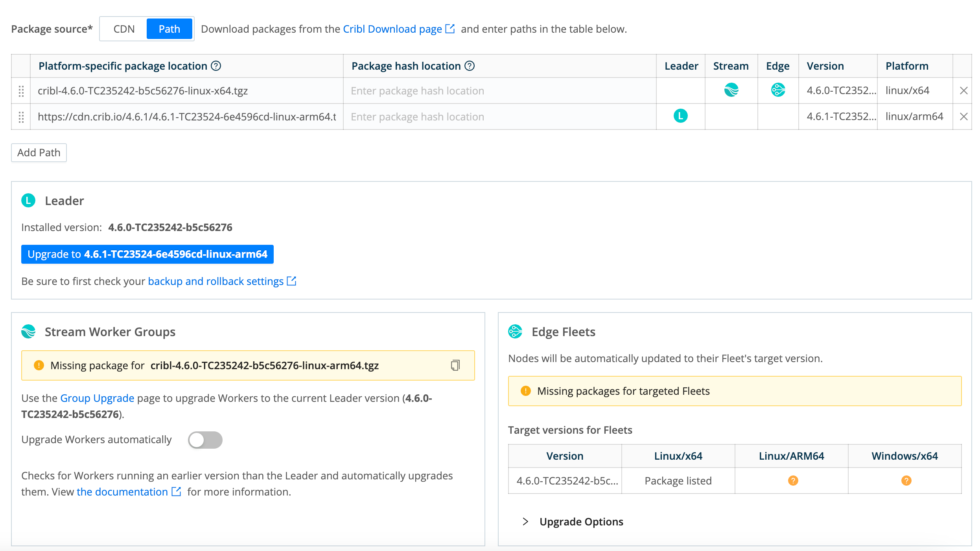Click the linux/arm64 platform cell
The image size is (980, 551).
[915, 117]
